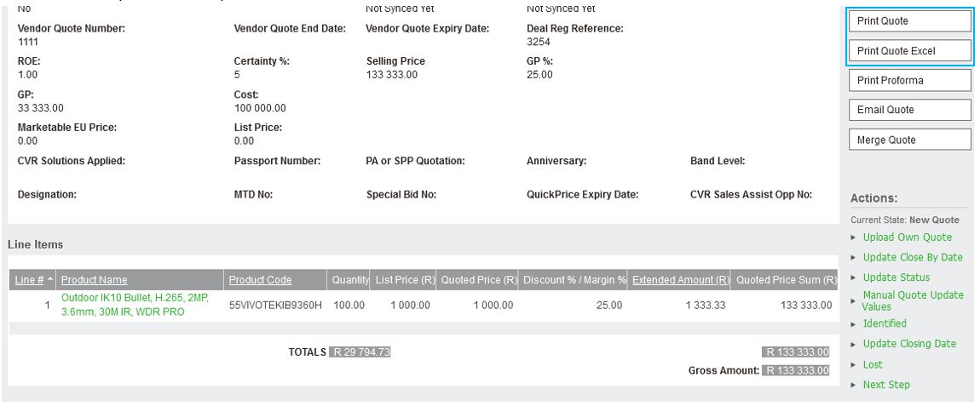
Task: Set quote state to Identified
Action: click(885, 323)
